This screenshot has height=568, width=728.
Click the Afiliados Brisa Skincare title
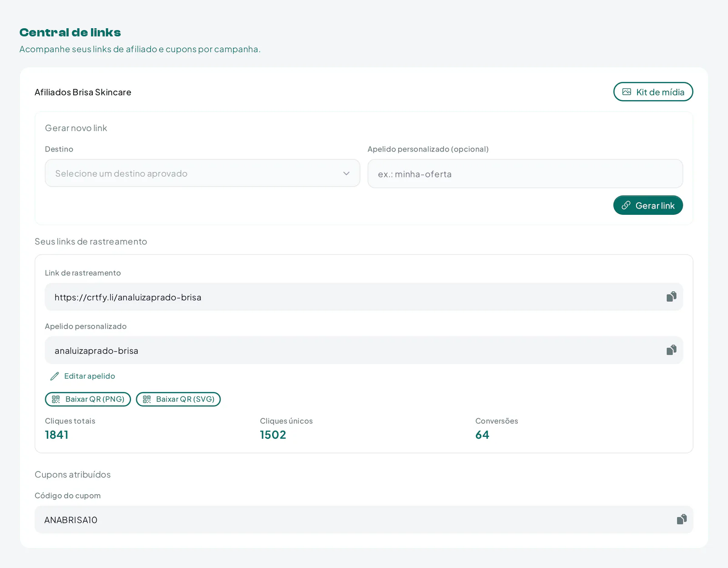click(83, 92)
